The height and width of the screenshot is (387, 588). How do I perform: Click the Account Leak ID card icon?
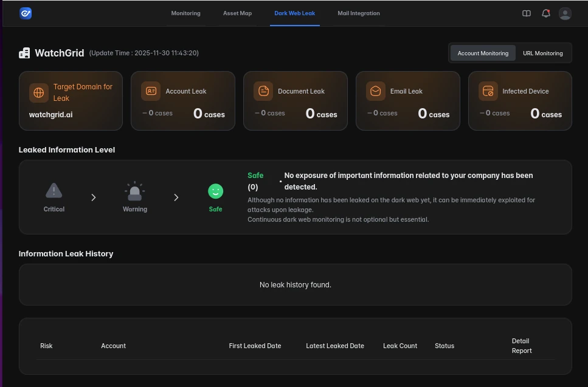151,91
